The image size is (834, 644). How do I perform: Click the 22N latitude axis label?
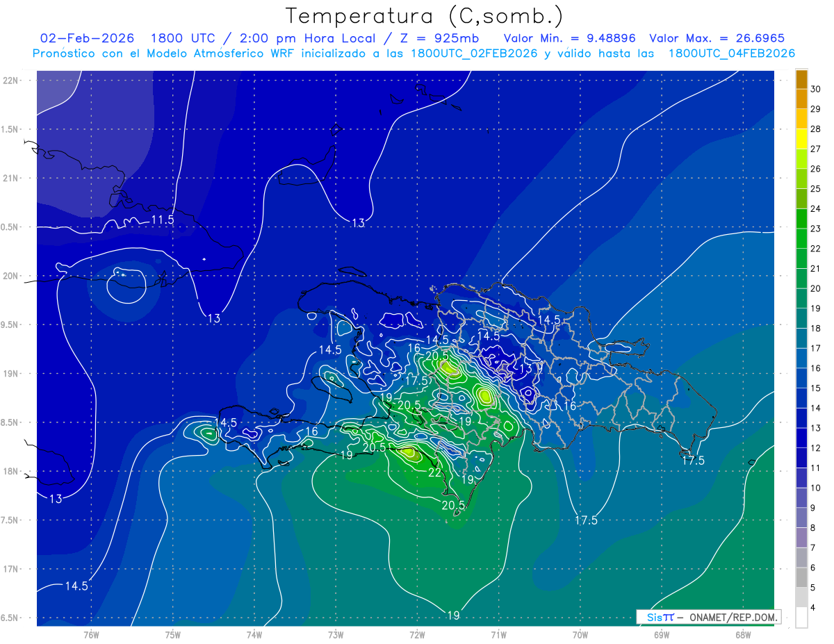pos(12,81)
